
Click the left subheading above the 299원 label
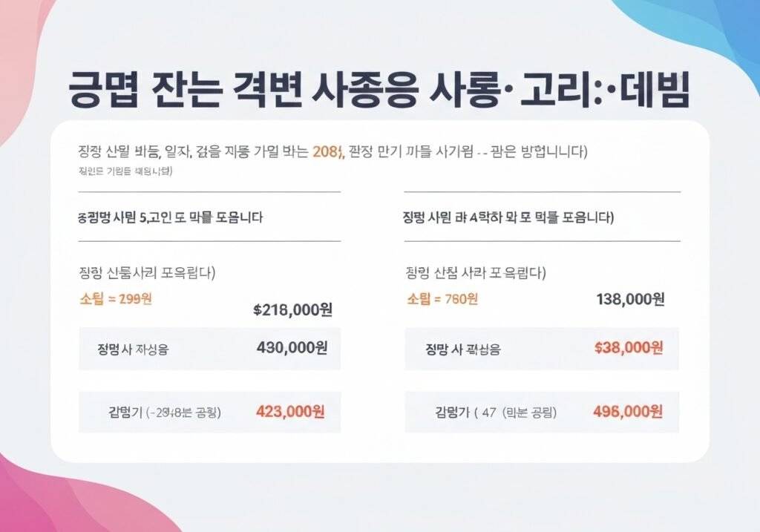(146, 272)
